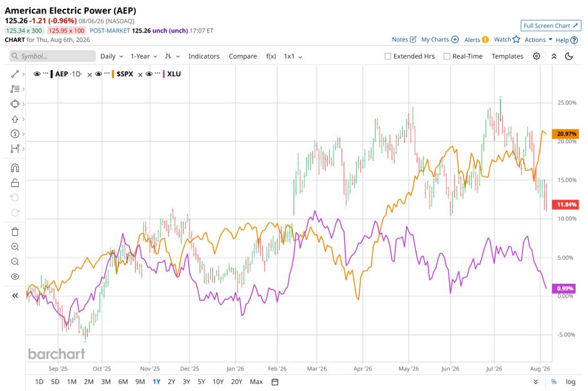Open bar type chart style dropdown
This screenshot has height=391, width=588.
click(172, 56)
